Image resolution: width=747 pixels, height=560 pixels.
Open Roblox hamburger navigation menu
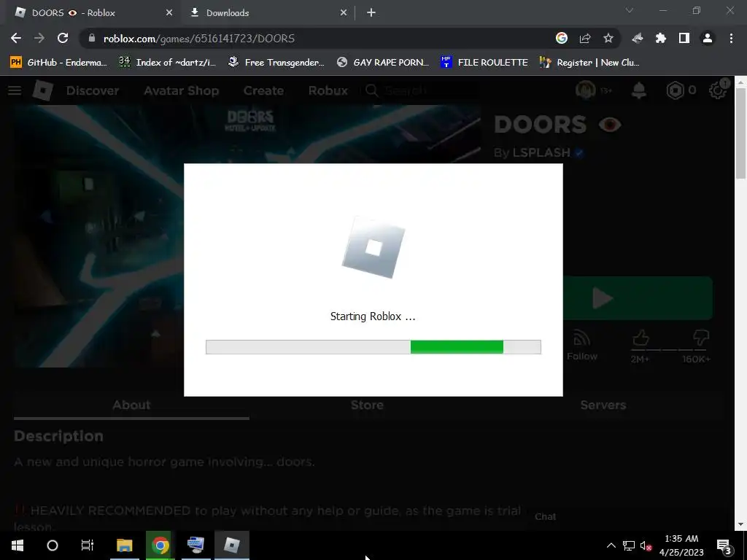pyautogui.click(x=15, y=90)
